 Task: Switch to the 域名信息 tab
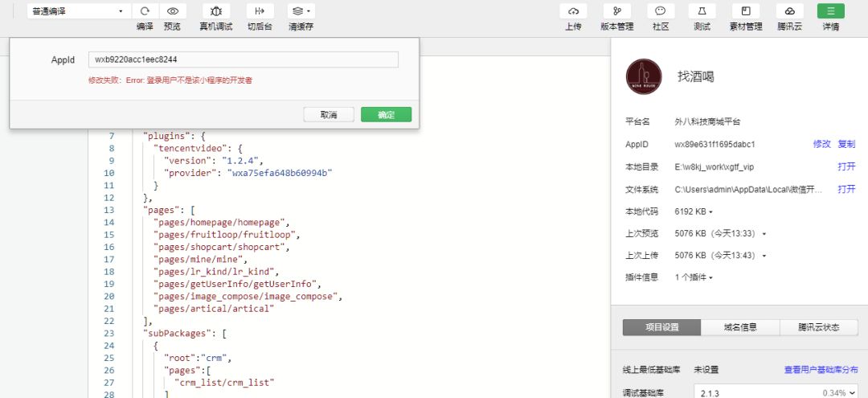[741, 327]
